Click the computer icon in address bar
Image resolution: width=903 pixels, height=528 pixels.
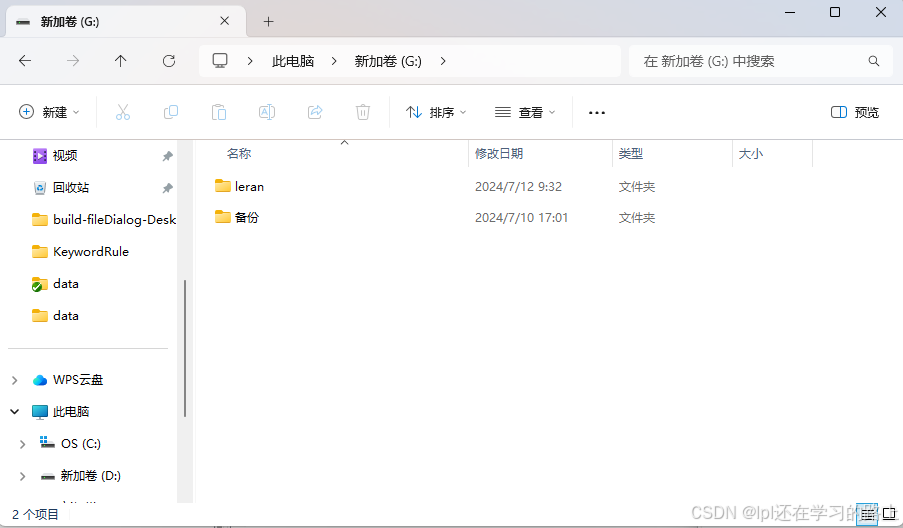(220, 60)
